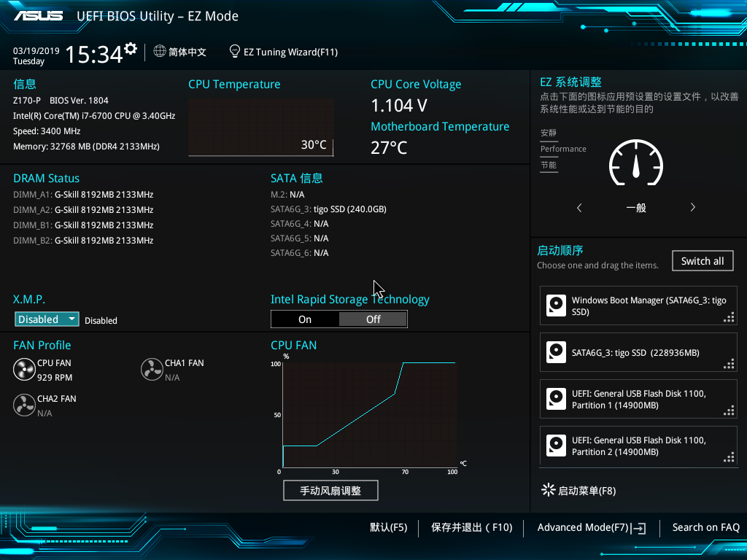Screen dimensions: 747x560
Task: Click USB Flash Disk Partition 1 disk icon
Action: click(x=556, y=399)
